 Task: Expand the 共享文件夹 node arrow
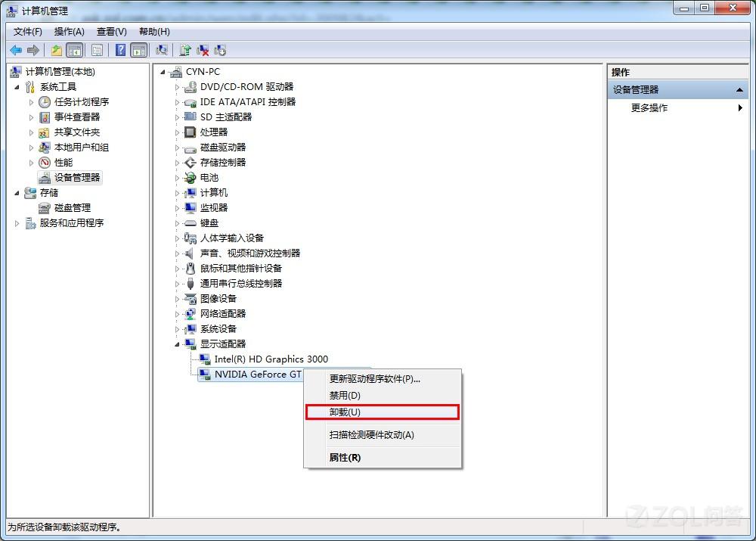[31, 132]
